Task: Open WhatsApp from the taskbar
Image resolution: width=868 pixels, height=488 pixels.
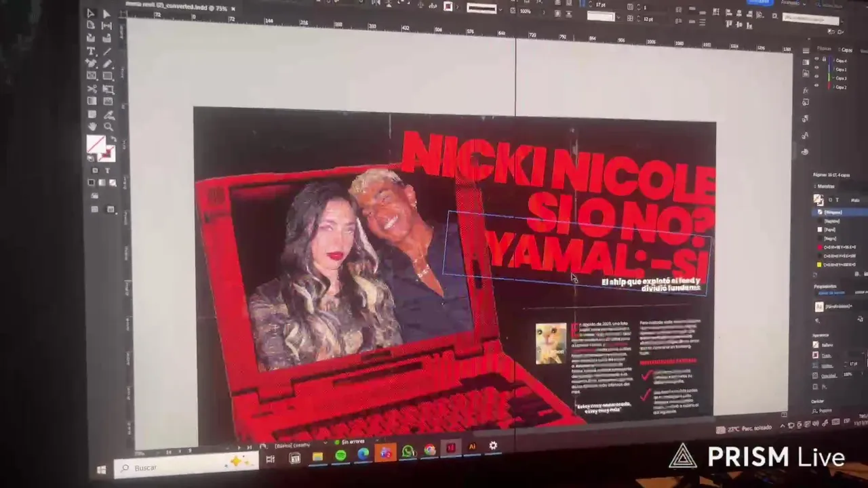Action: click(408, 451)
